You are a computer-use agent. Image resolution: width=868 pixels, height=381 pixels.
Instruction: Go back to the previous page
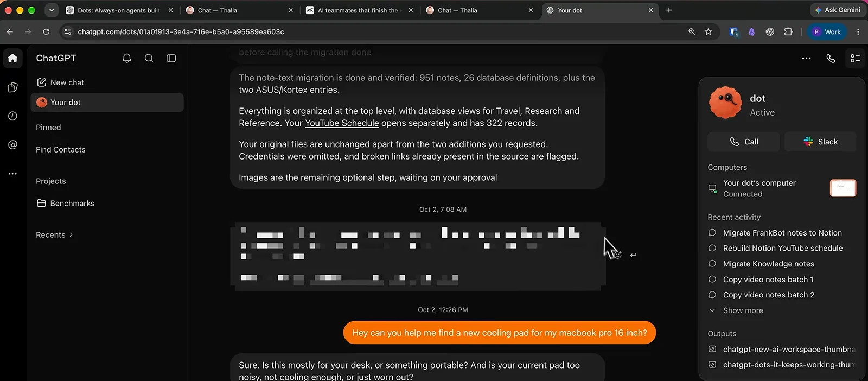[10, 32]
